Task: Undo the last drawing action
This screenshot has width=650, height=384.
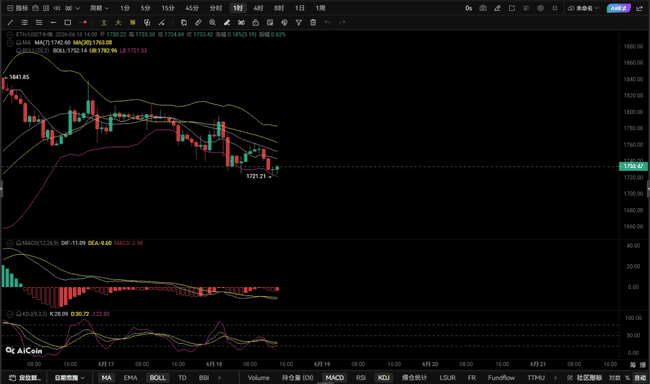Action: click(327, 22)
